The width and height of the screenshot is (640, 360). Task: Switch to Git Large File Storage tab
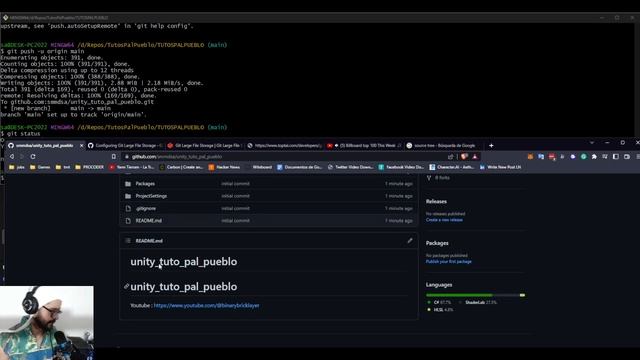pyautogui.click(x=204, y=145)
